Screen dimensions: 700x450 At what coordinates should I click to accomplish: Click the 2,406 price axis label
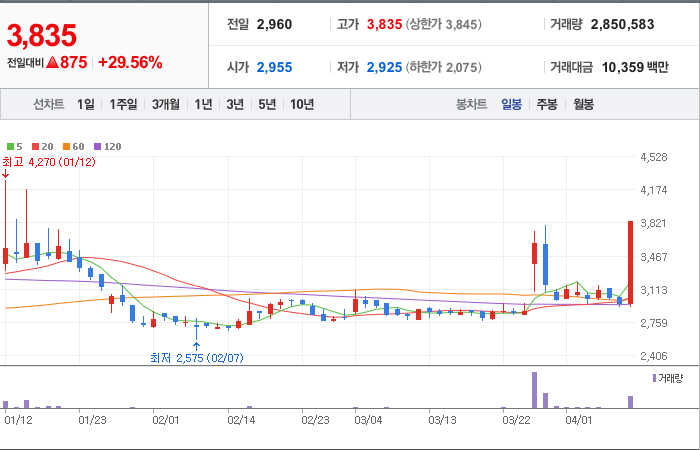coord(654,356)
